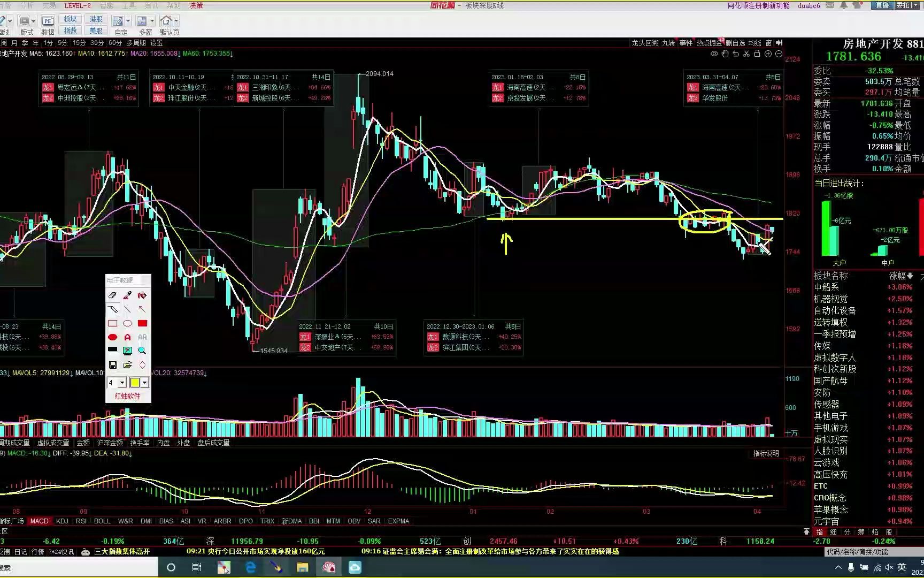Toggle the lock icon above the chart
924x578 pixels.
point(757,54)
